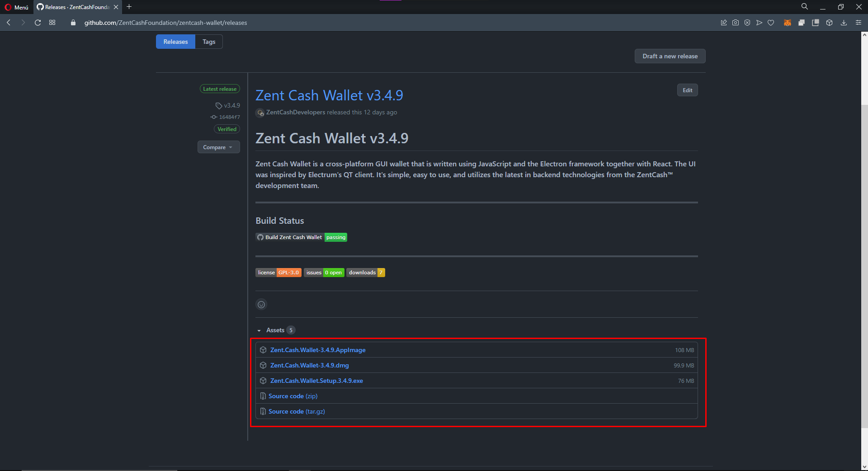The height and width of the screenshot is (471, 868).
Task: Click the Edit release button
Action: (688, 90)
